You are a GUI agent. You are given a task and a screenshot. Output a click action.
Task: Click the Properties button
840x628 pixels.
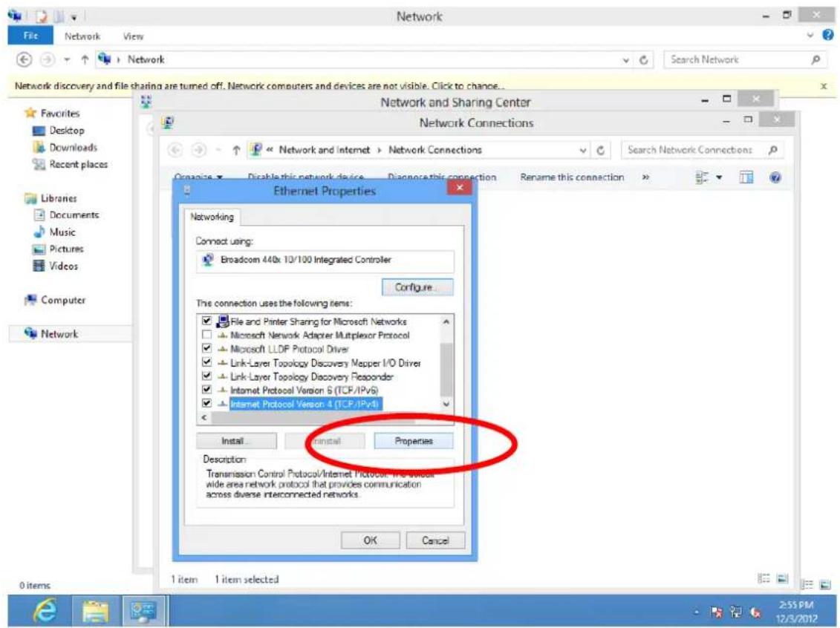click(x=414, y=441)
